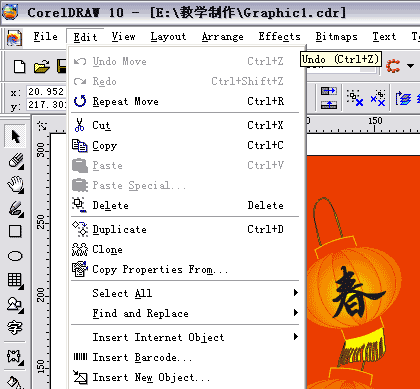Click the x position input field
Viewport: 420px width, 389px height.
(46, 91)
